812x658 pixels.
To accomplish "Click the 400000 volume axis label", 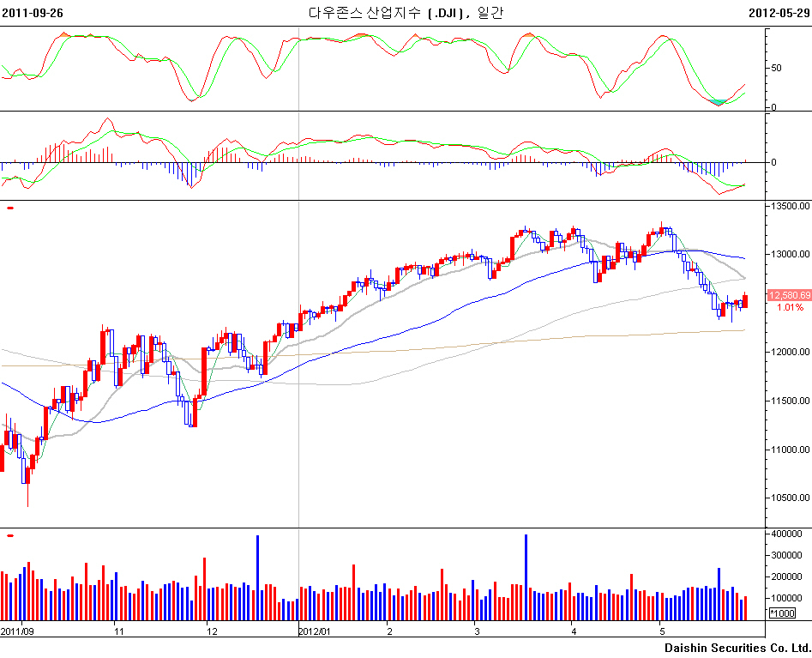I will tap(785, 534).
